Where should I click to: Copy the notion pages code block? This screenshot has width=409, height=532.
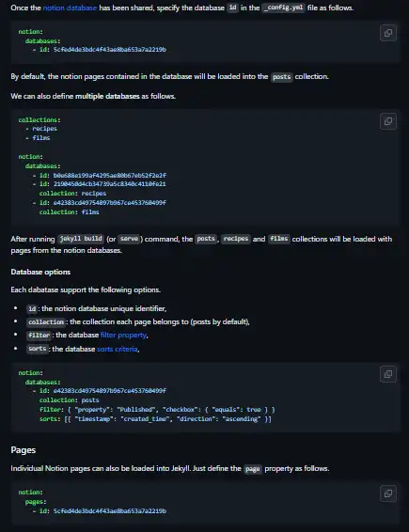point(388,493)
